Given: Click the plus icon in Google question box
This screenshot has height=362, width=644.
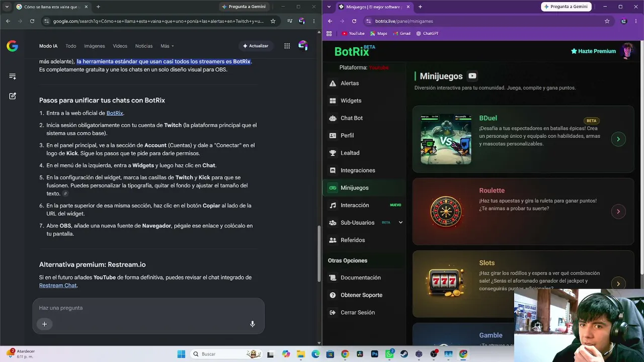Looking at the screenshot, I should (x=44, y=324).
